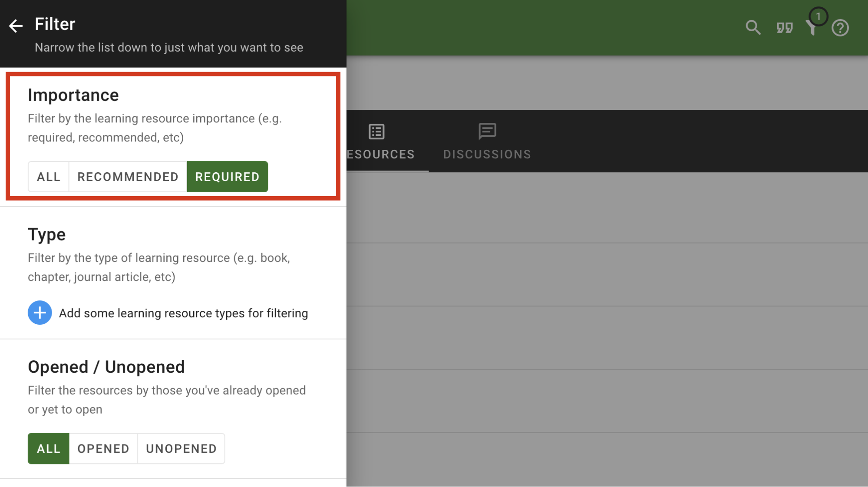Open the filter funnel icon

tap(811, 29)
